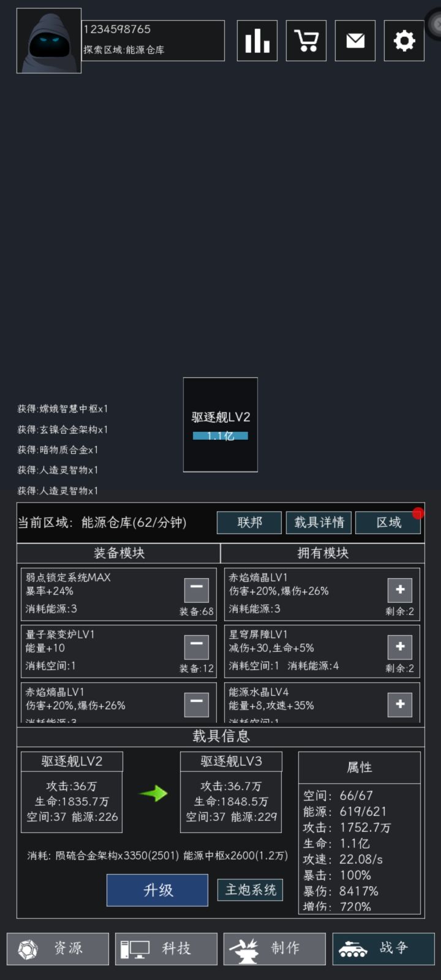Open the statistics bar chart icon
The height and width of the screenshot is (980, 441).
pos(257,40)
